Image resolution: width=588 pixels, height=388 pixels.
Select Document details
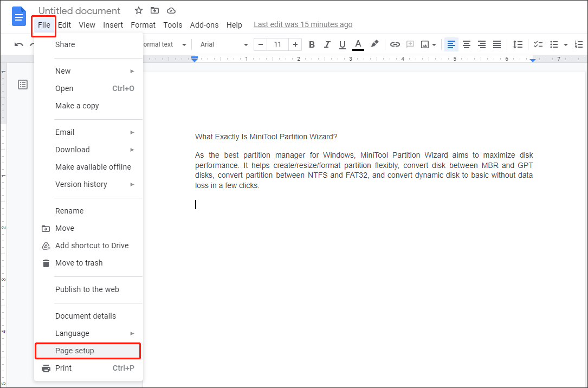coord(88,316)
